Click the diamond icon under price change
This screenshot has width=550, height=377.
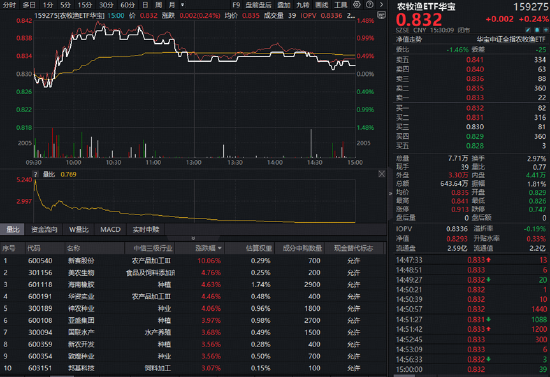[x=545, y=30]
